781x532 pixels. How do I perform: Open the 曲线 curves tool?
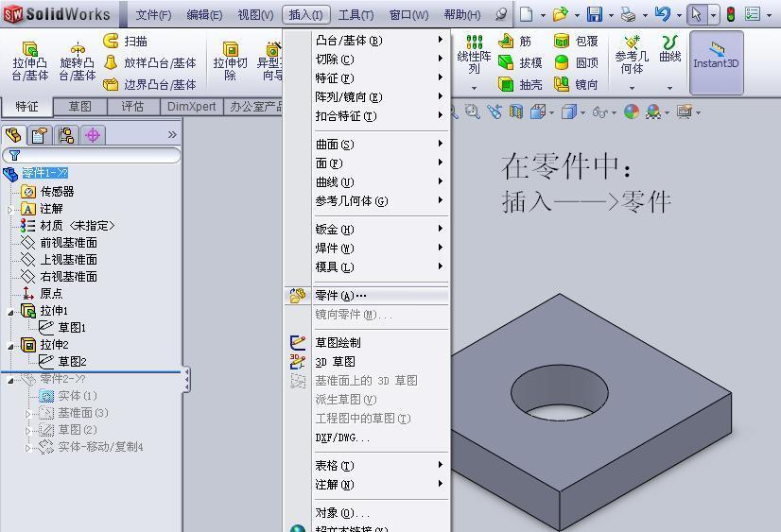pos(670,49)
